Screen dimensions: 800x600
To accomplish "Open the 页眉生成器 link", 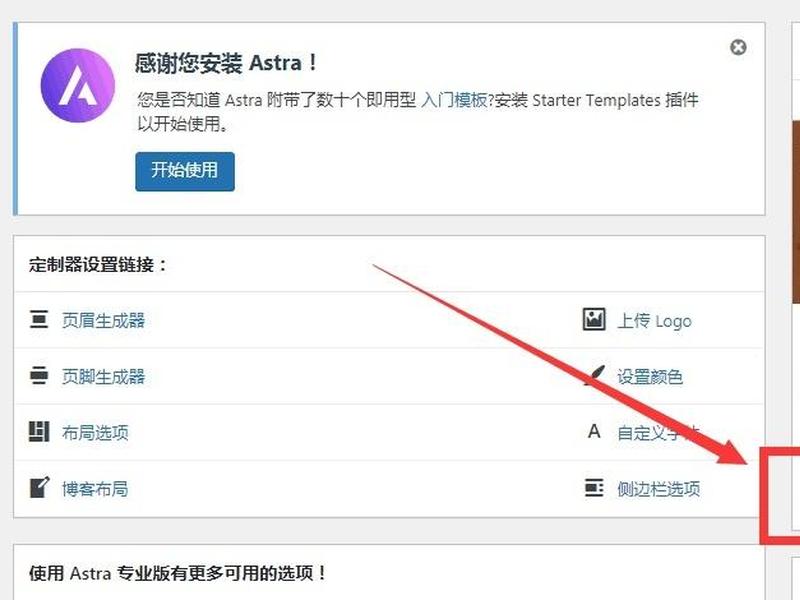I will [x=104, y=320].
